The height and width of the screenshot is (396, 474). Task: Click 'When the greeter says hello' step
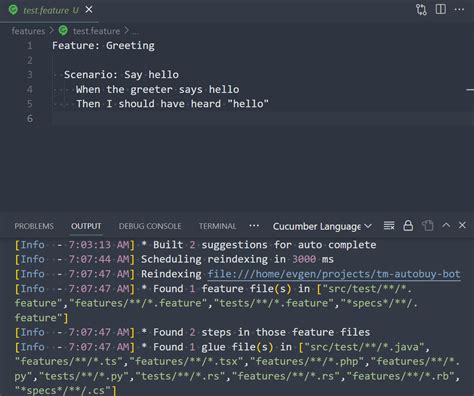(158, 89)
